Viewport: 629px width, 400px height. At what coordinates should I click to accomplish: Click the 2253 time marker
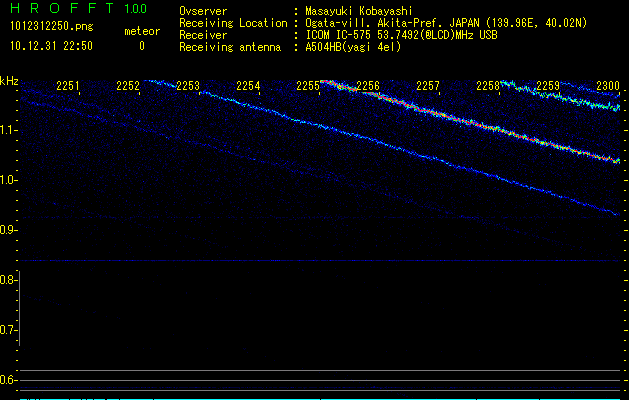[188, 86]
